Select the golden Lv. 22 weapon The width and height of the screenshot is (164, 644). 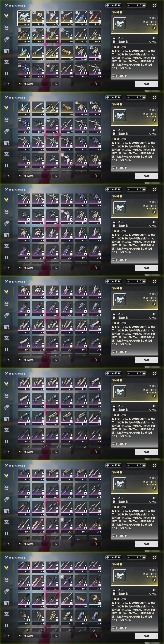[95, 36]
